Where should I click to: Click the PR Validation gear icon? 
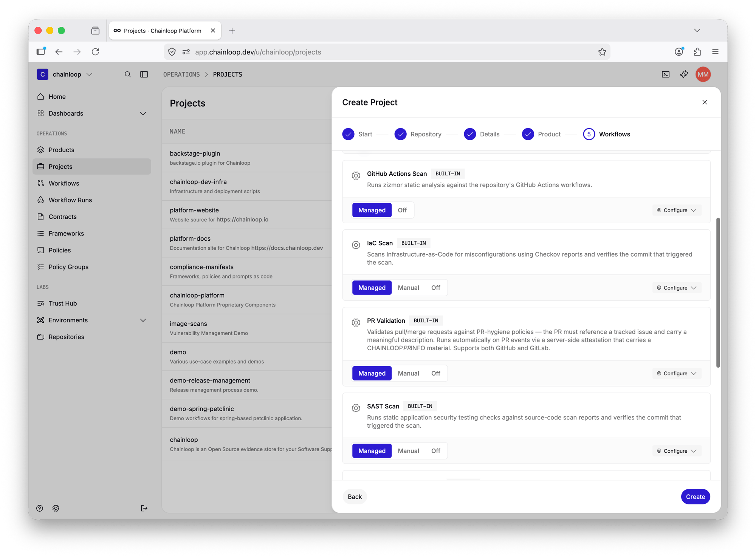(x=356, y=322)
